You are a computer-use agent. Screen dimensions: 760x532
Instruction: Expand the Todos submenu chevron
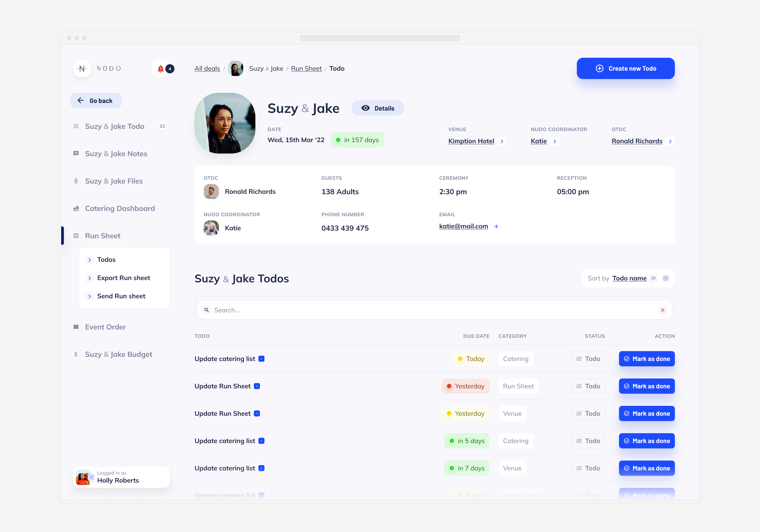tap(90, 260)
